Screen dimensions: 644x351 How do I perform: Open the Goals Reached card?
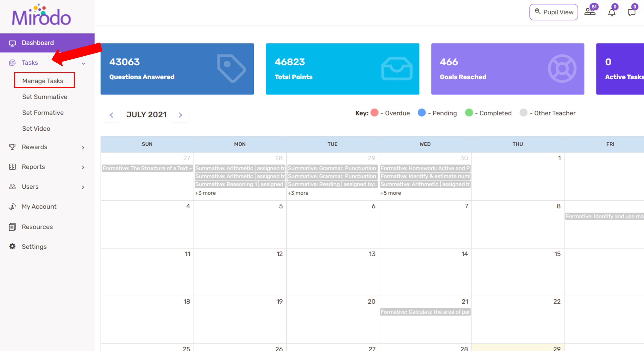point(508,69)
